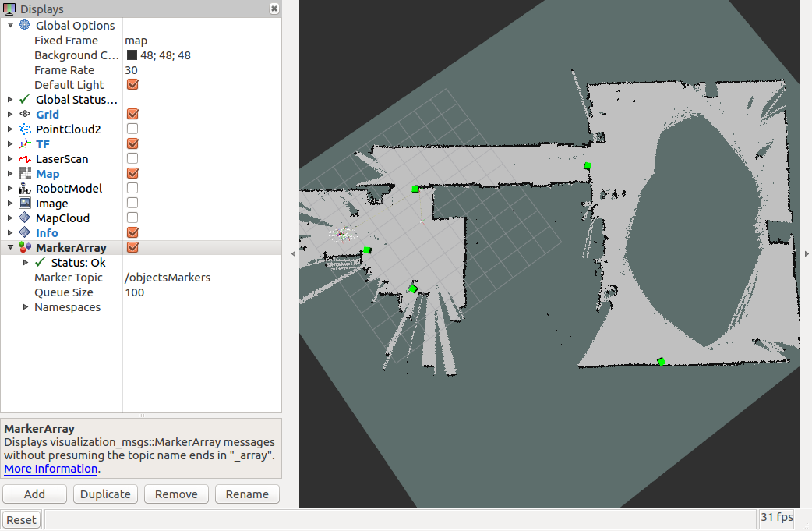Click the MarkerArray display icon
The height and width of the screenshot is (531, 812).
(x=25, y=248)
